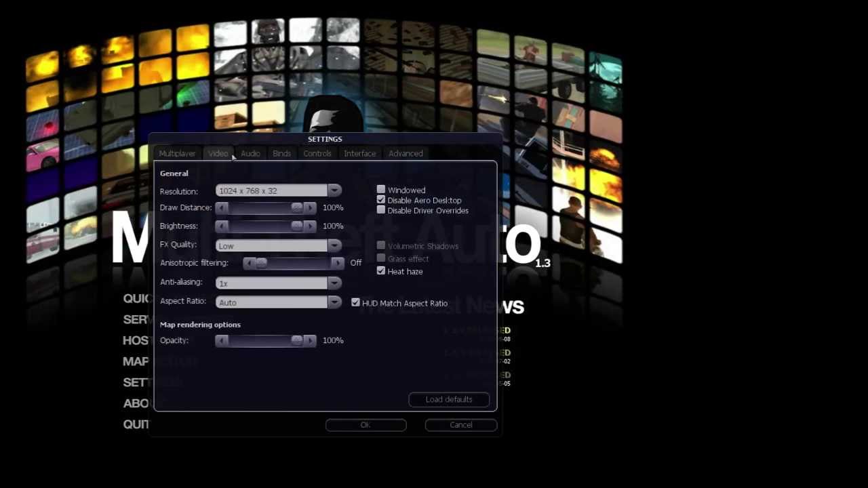The width and height of the screenshot is (868, 488).
Task: Open the Controls tab
Action: tap(317, 154)
